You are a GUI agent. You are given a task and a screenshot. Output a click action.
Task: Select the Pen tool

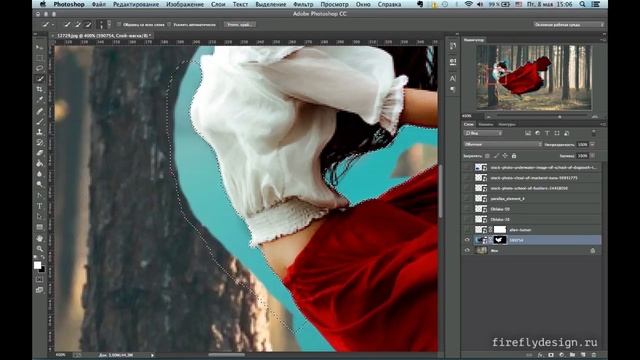click(x=40, y=196)
